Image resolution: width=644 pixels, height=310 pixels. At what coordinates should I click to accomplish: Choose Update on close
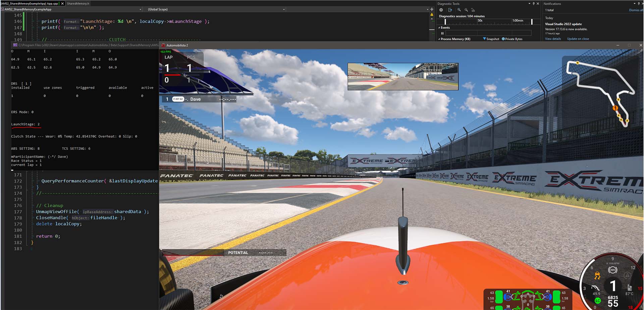coord(578,39)
